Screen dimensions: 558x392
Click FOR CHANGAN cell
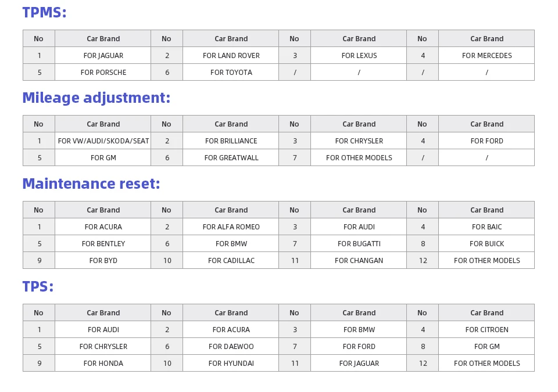coord(359,260)
